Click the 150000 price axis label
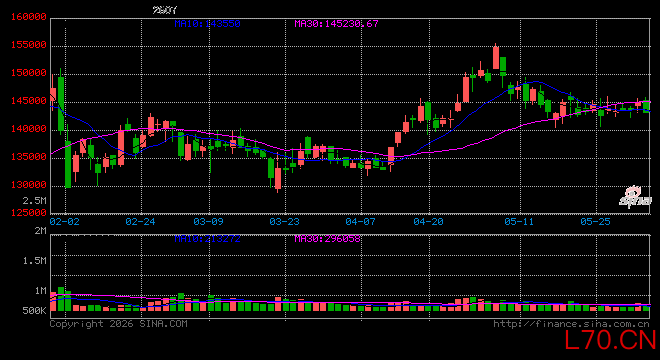 click(28, 73)
